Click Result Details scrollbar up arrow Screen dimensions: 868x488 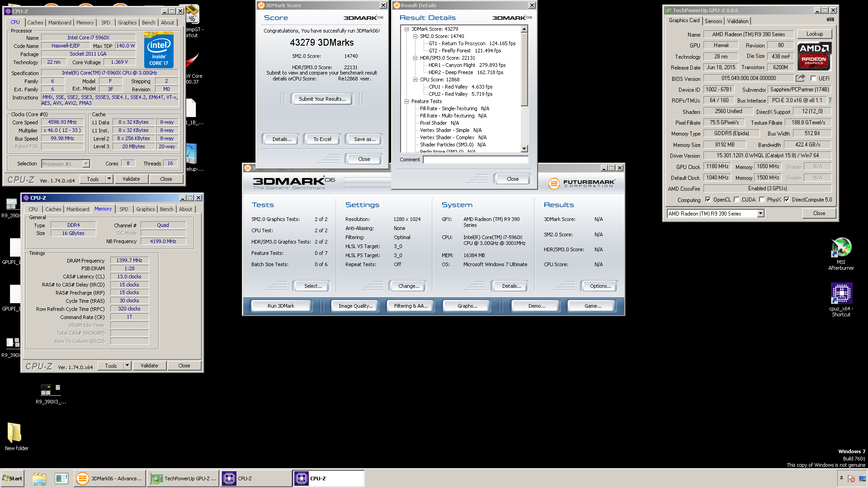tap(524, 29)
